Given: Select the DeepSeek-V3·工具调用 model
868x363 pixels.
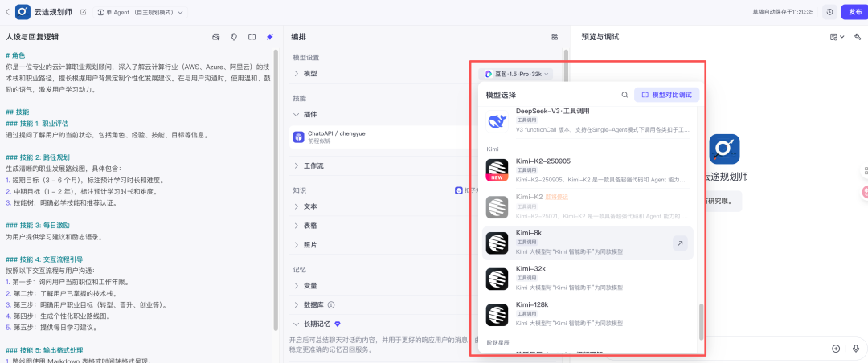Looking at the screenshot, I should [587, 120].
